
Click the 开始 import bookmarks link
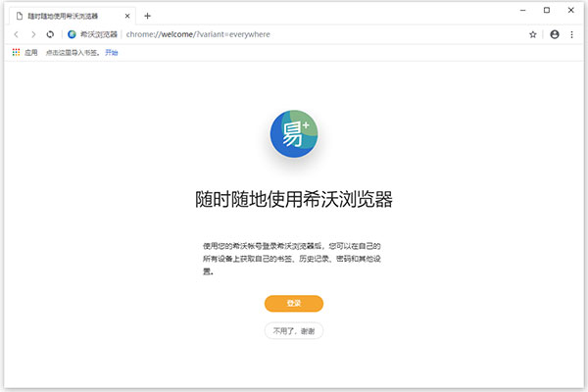coord(112,53)
